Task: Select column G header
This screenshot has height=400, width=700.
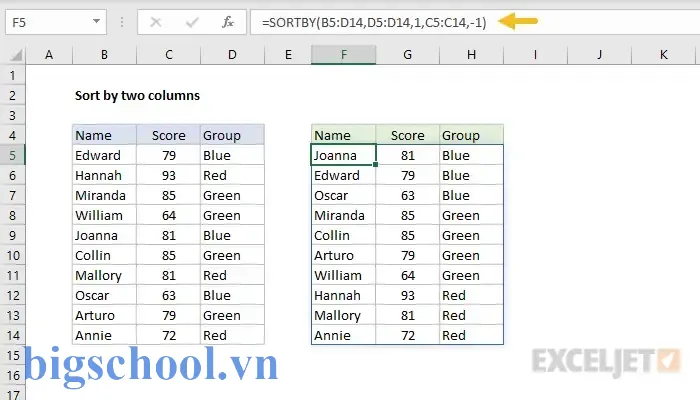Action: (x=408, y=55)
